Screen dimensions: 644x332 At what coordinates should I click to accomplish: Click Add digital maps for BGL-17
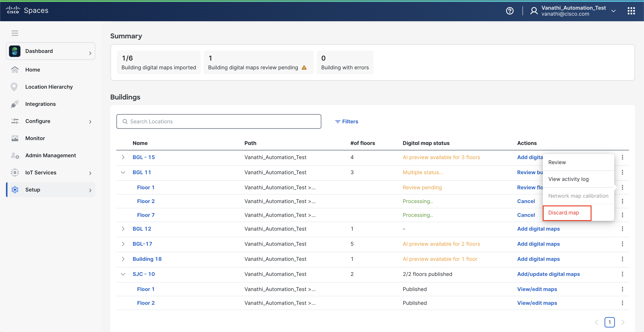pos(538,244)
